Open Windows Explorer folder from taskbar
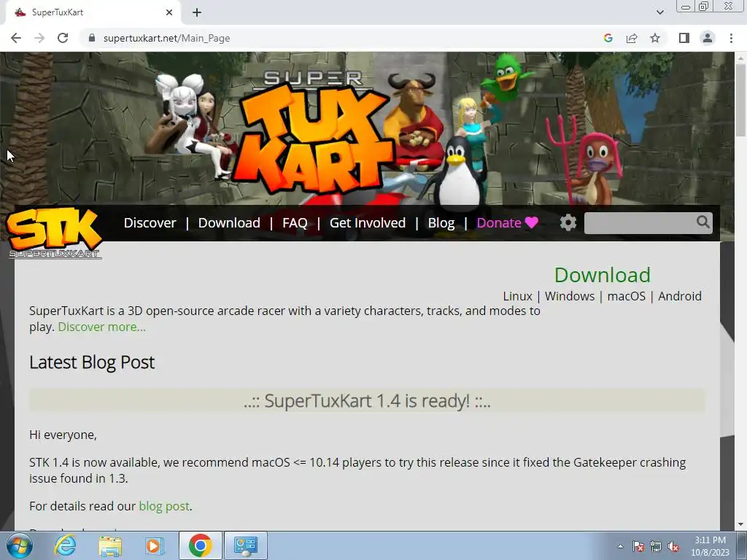The width and height of the screenshot is (747, 560). (110, 545)
